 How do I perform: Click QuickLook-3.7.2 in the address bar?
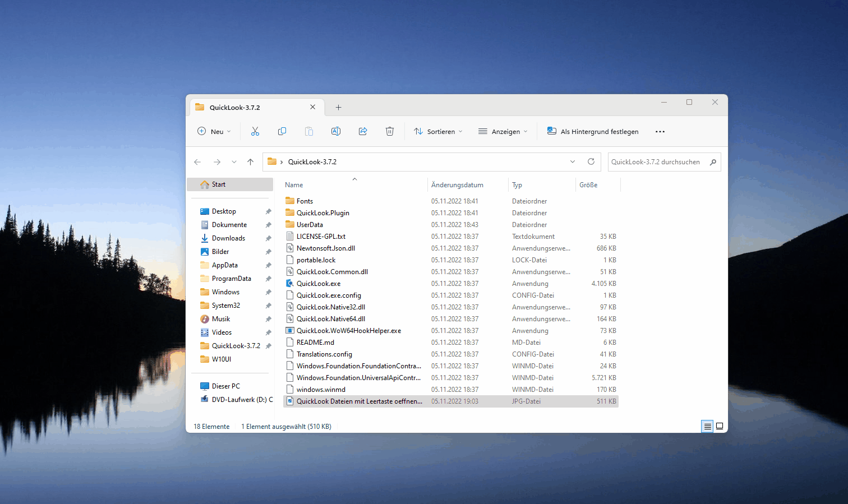pyautogui.click(x=312, y=162)
